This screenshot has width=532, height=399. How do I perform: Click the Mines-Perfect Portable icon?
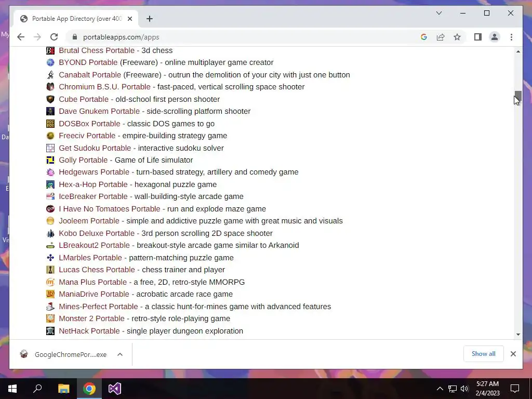point(50,307)
